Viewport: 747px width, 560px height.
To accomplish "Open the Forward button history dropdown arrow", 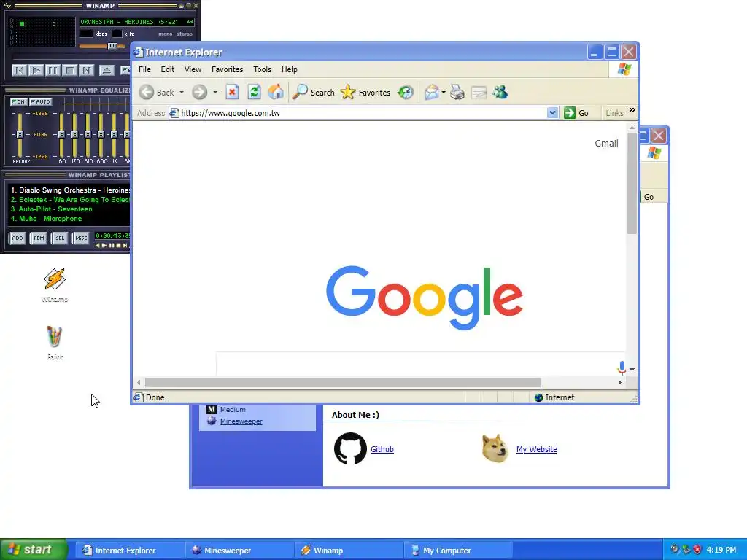I will 215,92.
